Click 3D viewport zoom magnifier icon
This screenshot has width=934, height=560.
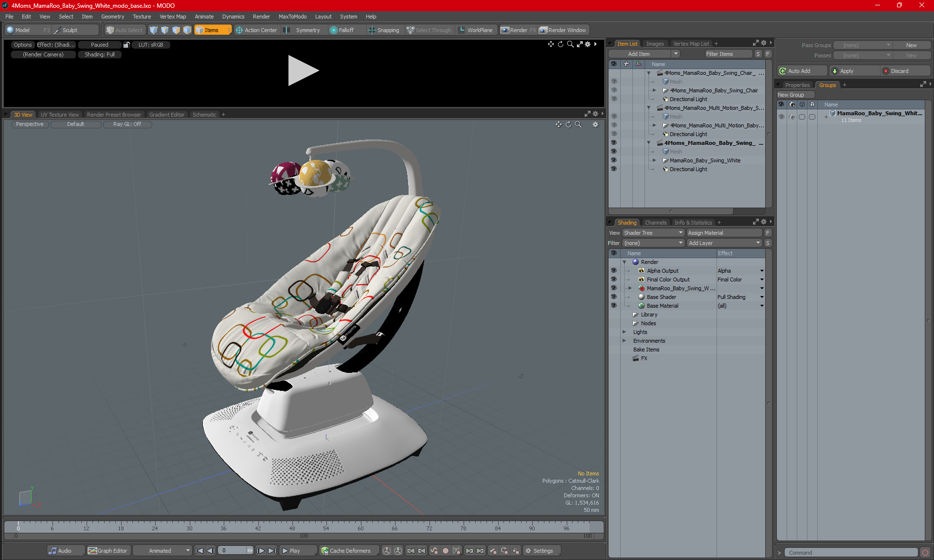[x=578, y=124]
